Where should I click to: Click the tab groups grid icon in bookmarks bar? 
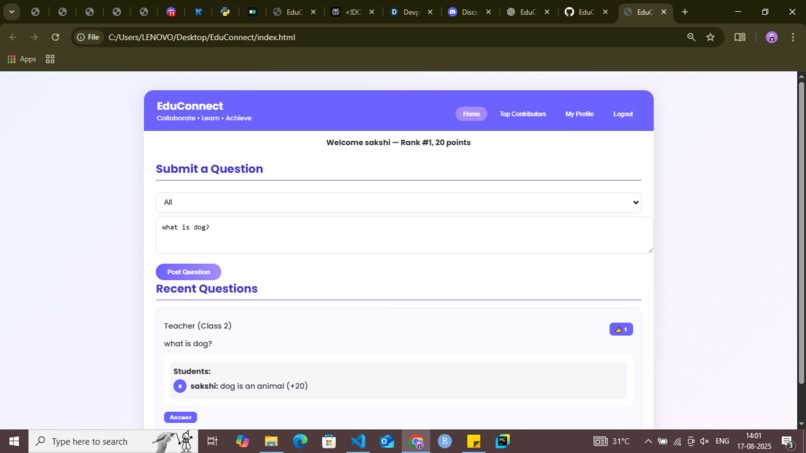(50, 59)
